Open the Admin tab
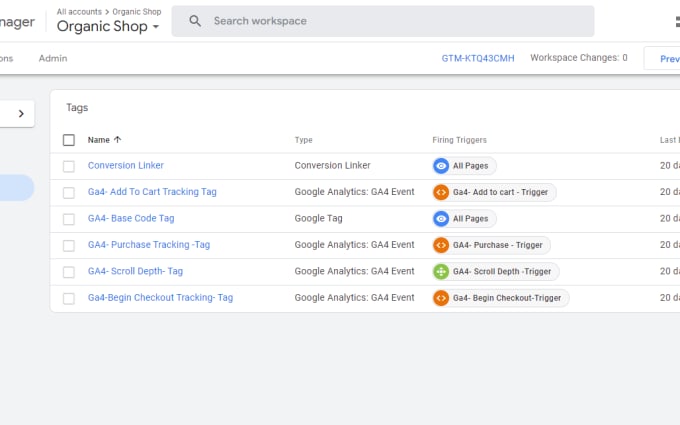Screen dimensions: 680x425 click(x=53, y=58)
